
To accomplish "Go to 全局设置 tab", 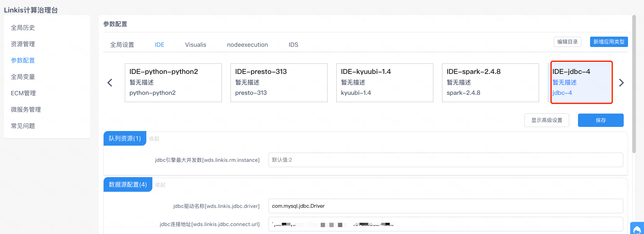I will tap(122, 45).
